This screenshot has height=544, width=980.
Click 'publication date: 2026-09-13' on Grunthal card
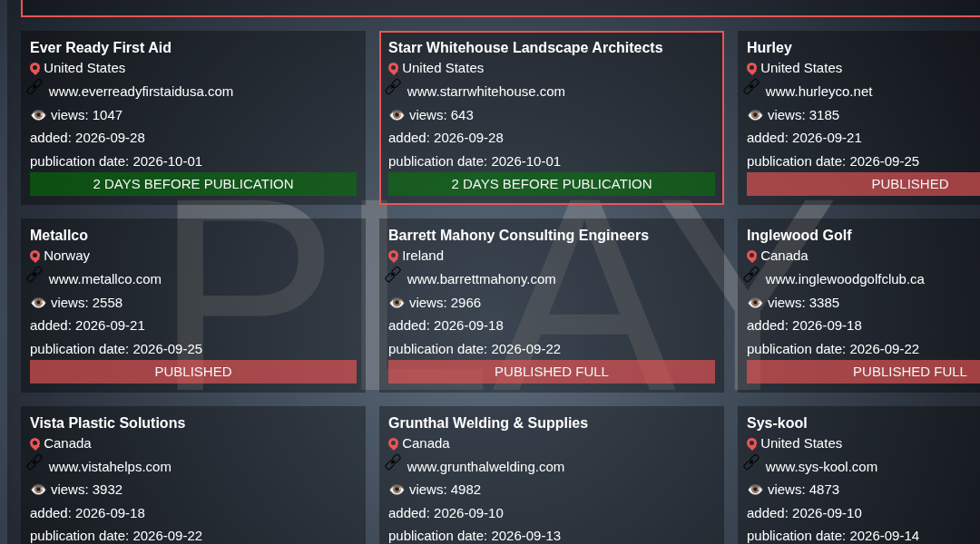point(475,536)
